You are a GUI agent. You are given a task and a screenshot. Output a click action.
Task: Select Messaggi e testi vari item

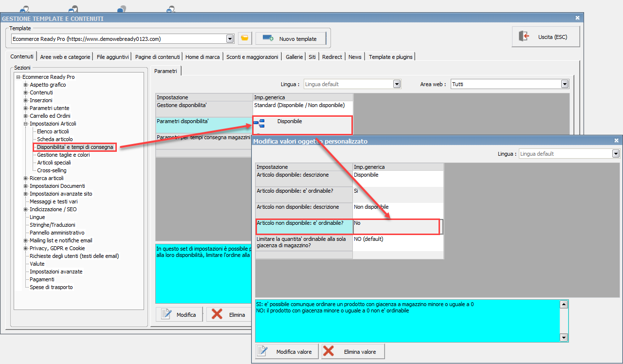[x=54, y=201]
